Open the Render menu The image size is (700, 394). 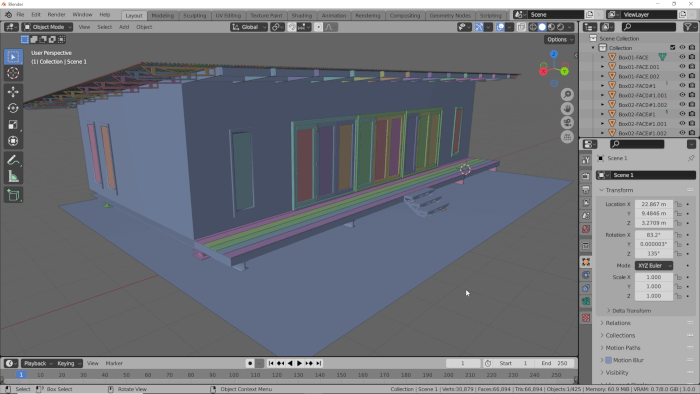pos(56,15)
